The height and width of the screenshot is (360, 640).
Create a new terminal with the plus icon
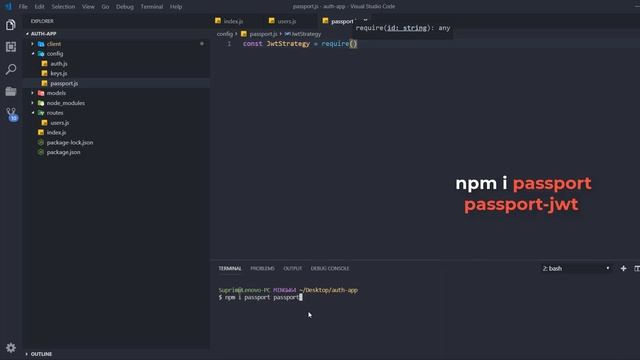tap(623, 268)
